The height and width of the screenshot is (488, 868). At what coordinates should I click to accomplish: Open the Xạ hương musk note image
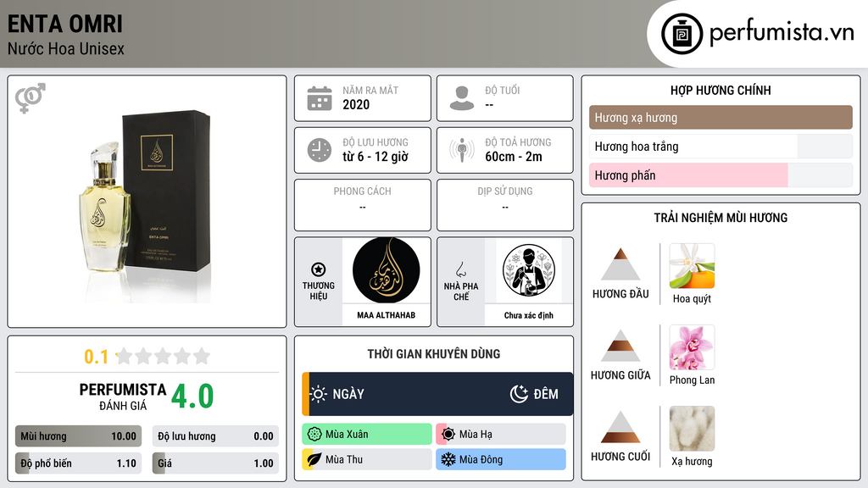tap(692, 429)
